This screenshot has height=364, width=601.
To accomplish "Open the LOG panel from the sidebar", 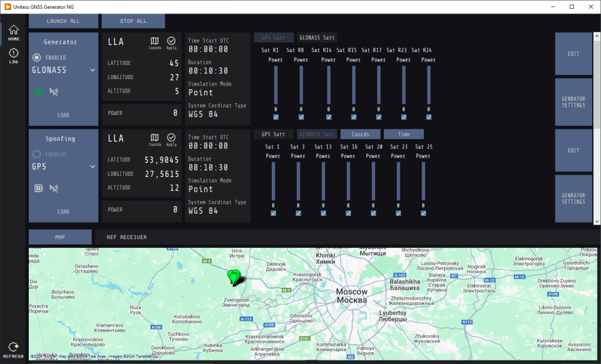I will click(12, 55).
